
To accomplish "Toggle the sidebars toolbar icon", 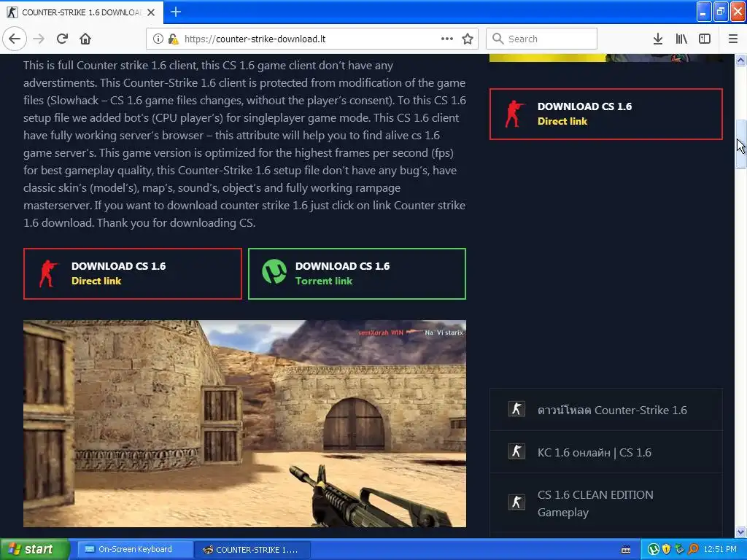I will click(705, 39).
